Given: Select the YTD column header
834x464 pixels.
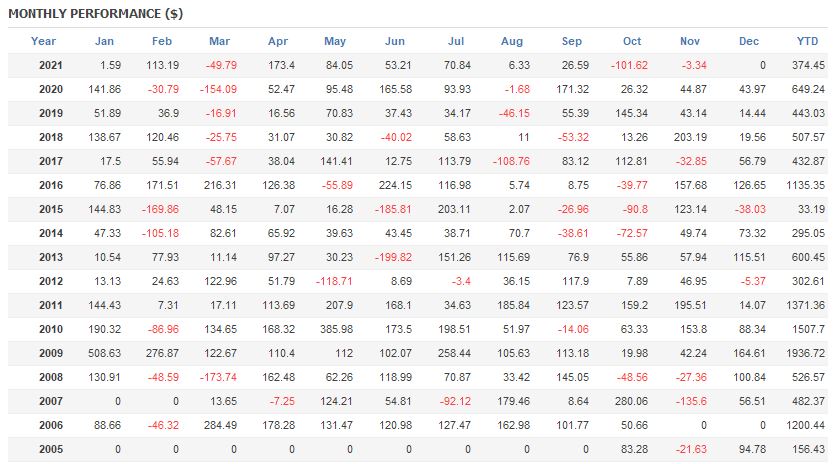Looking at the screenshot, I should 806,42.
